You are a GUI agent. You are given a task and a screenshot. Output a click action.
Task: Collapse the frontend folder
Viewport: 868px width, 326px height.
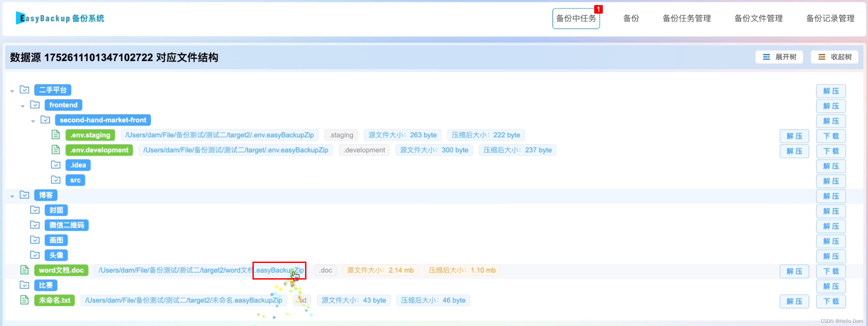(x=23, y=106)
